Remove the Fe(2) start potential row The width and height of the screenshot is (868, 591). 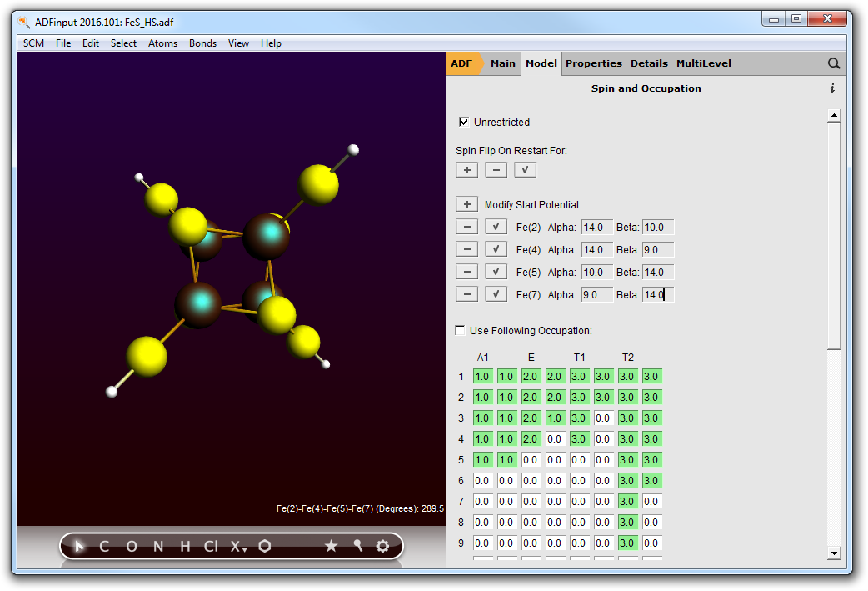pyautogui.click(x=467, y=227)
